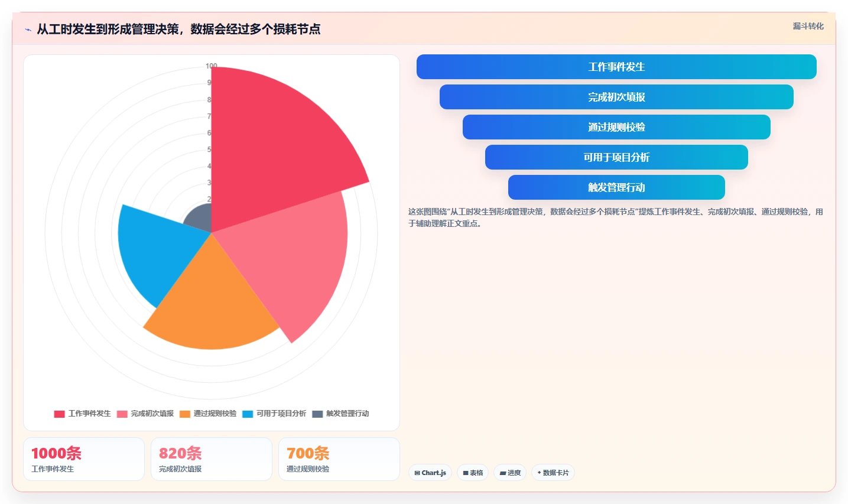
Task: Click 完成初次填报 caption under 820条
Action: pyautogui.click(x=180, y=469)
